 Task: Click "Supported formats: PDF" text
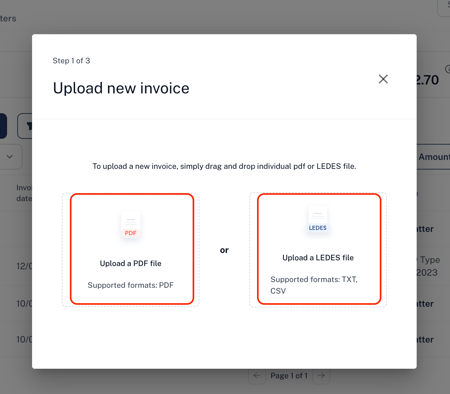tap(131, 285)
